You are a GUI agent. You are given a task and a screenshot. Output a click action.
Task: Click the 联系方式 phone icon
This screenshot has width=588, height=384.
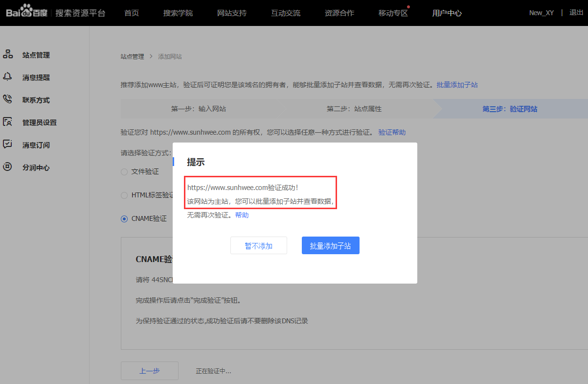pyautogui.click(x=8, y=99)
